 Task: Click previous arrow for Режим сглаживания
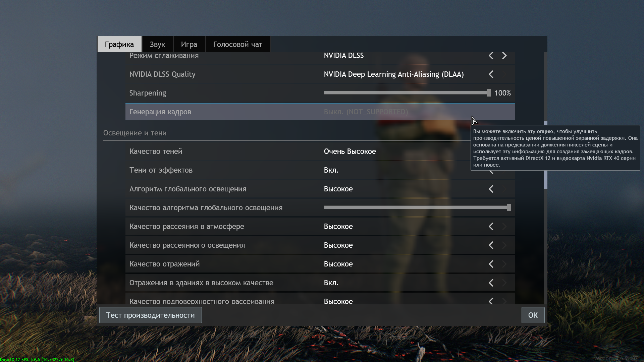pos(491,56)
